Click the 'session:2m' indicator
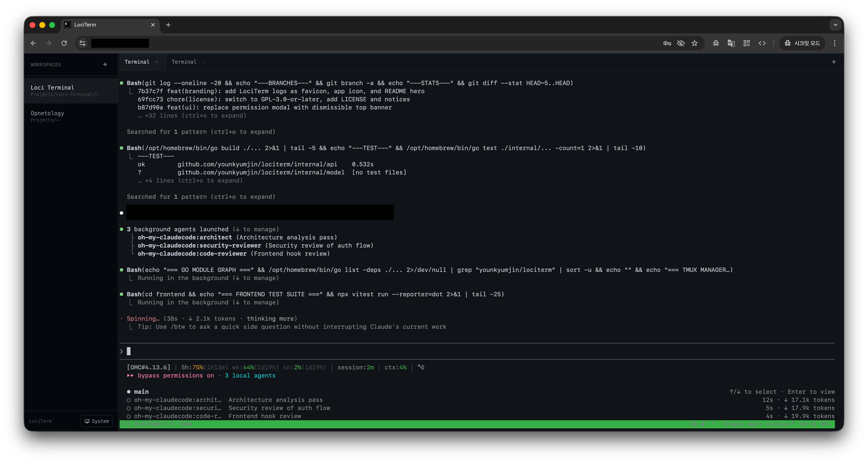The image size is (868, 463). tap(355, 367)
